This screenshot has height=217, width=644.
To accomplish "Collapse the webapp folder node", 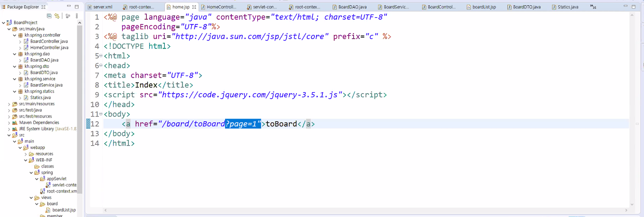I will click(20, 147).
